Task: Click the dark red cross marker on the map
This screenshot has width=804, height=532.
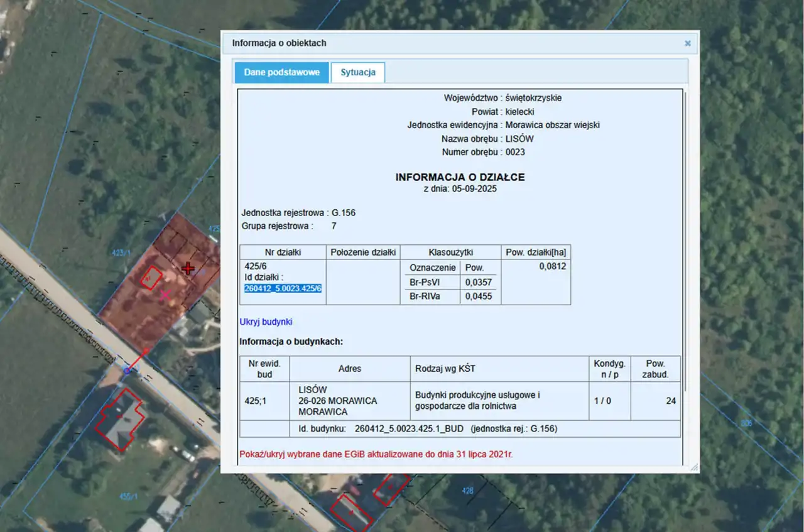Action: pyautogui.click(x=187, y=269)
